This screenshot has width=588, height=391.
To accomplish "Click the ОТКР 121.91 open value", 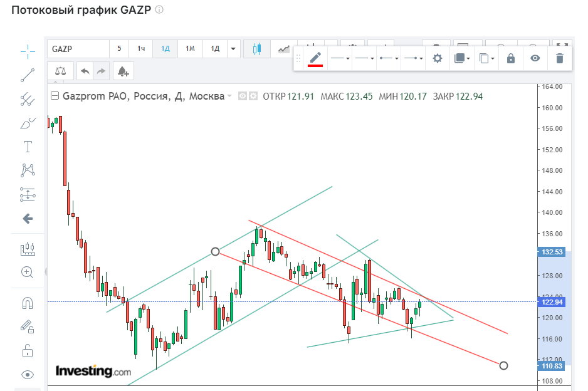I will pyautogui.click(x=288, y=96).
